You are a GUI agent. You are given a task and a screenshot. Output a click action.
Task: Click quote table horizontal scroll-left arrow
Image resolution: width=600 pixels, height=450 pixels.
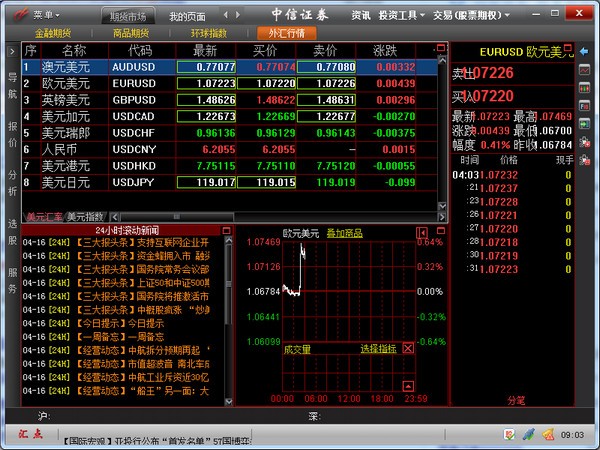pos(114,217)
